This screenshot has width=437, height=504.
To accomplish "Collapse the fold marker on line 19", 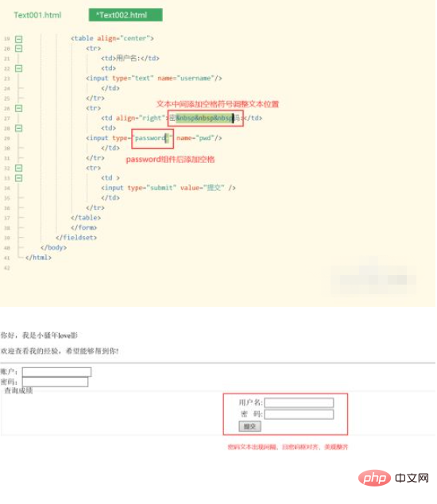I will tap(19, 39).
